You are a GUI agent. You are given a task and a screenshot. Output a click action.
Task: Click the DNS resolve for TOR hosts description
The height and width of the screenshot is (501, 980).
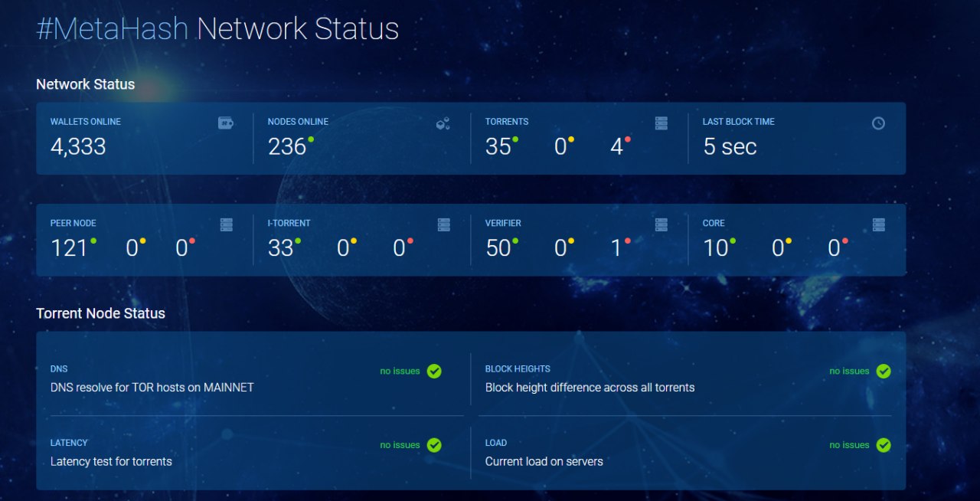click(152, 388)
